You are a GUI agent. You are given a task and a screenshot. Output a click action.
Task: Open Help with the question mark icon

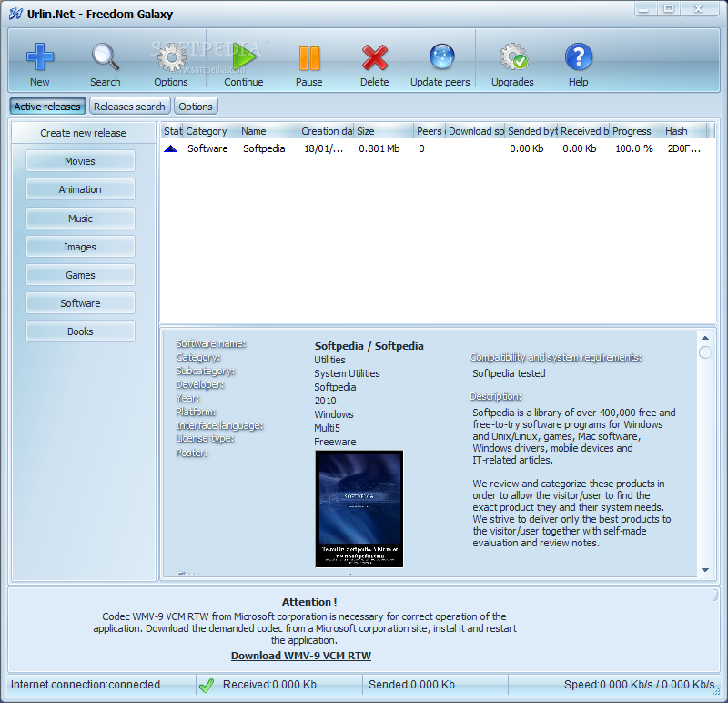[579, 56]
